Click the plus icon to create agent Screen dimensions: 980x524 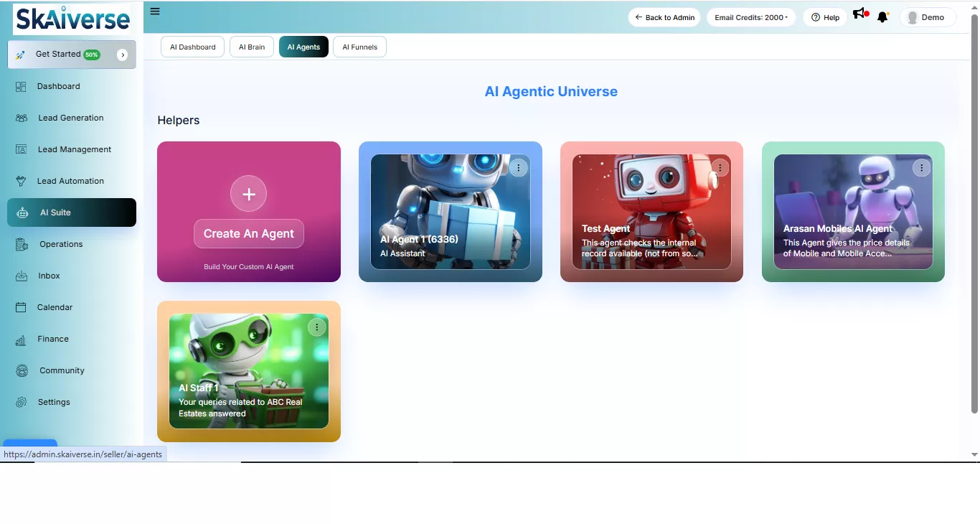click(248, 194)
